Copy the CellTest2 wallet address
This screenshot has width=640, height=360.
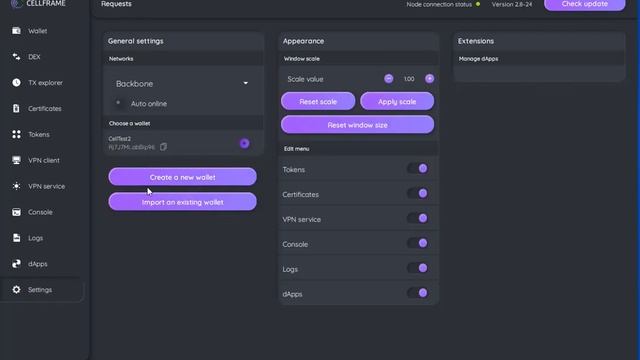point(163,147)
